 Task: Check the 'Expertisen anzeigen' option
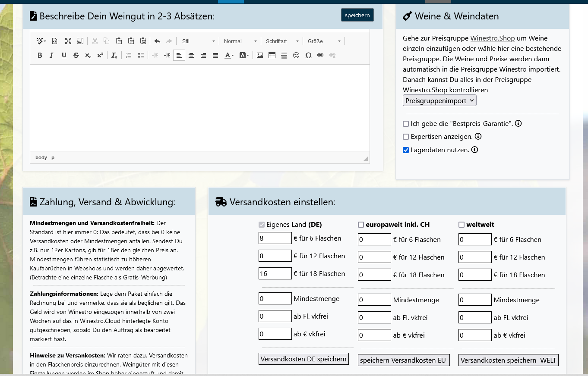tap(406, 137)
